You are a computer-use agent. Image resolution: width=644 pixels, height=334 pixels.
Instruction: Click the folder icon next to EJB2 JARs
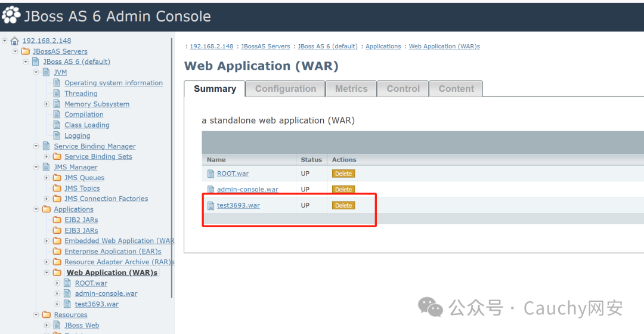[57, 220]
